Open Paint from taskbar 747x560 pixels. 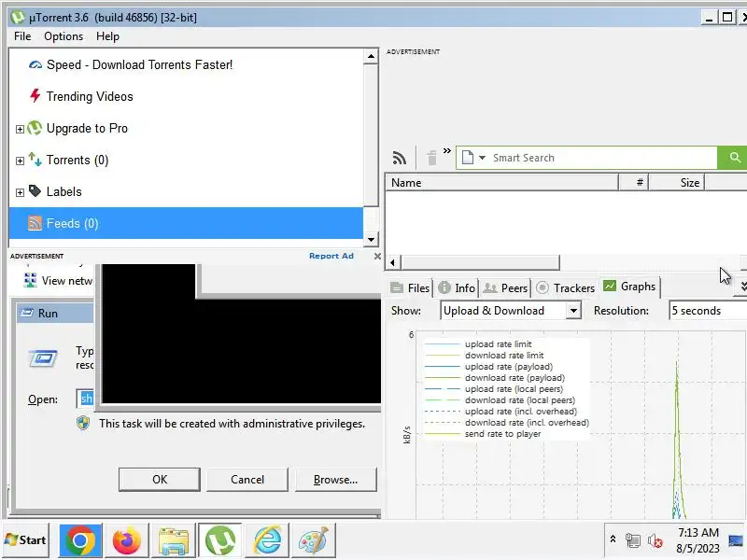tap(313, 540)
